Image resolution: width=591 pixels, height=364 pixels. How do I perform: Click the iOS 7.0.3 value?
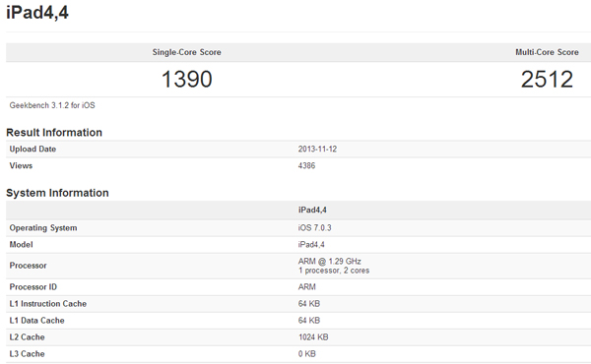pyautogui.click(x=315, y=228)
